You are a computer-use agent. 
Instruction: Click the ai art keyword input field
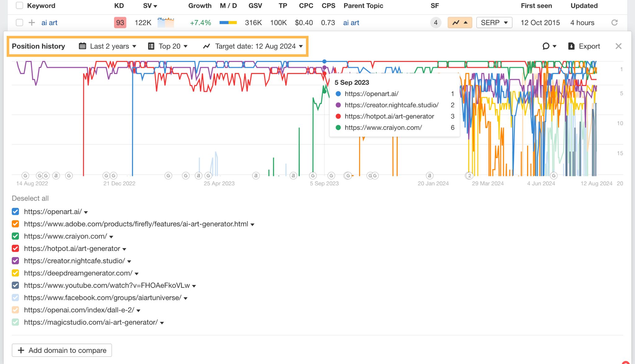[x=50, y=22]
